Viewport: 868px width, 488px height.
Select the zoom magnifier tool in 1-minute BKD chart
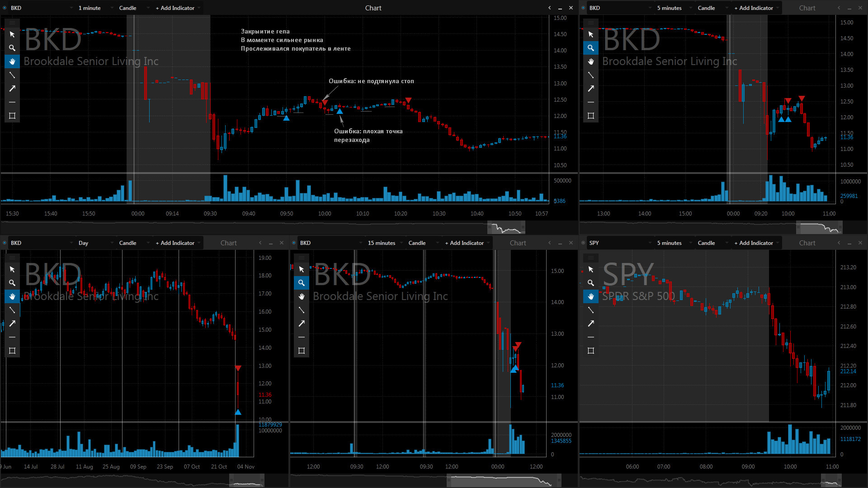click(x=12, y=48)
